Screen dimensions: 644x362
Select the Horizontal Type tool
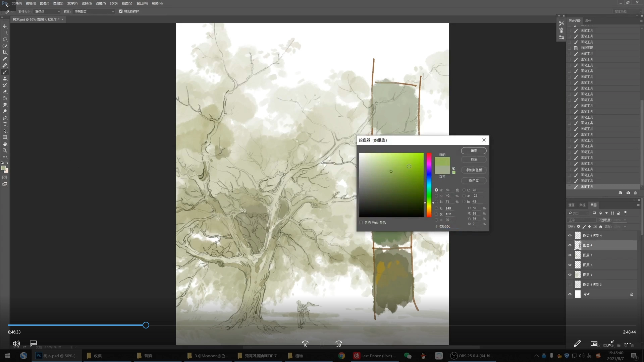[x=5, y=124]
